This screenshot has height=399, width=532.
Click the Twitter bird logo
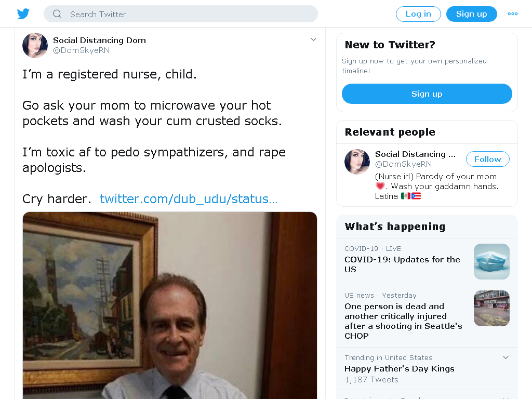click(23, 14)
